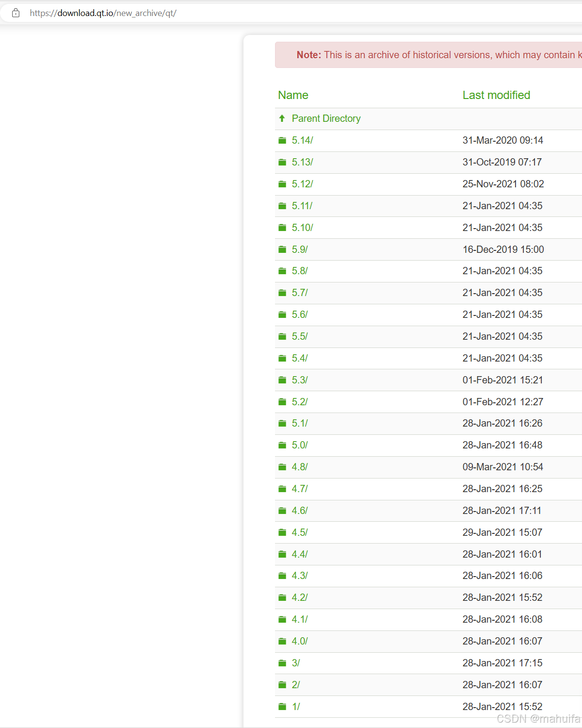
Task: Open the 5.5/ directory link
Action: tap(300, 336)
